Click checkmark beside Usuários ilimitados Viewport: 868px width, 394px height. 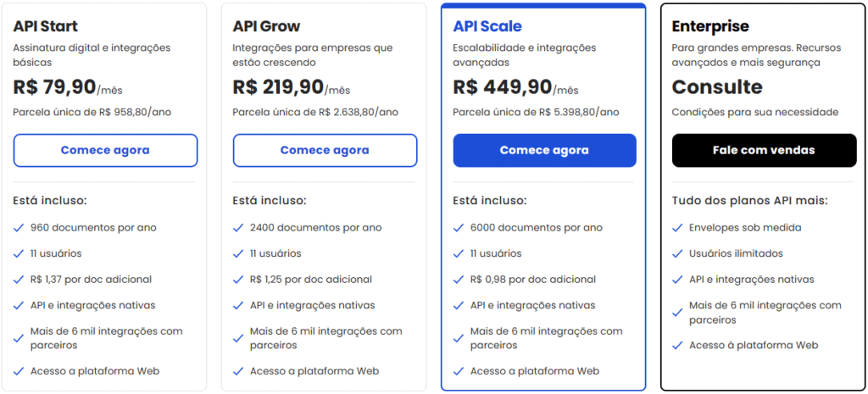pyautogui.click(x=677, y=253)
